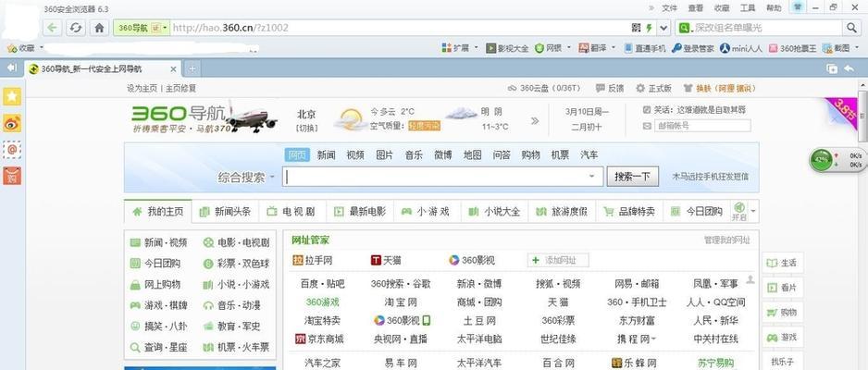
Task: Switch to 最新电影 tab
Action: pos(360,211)
